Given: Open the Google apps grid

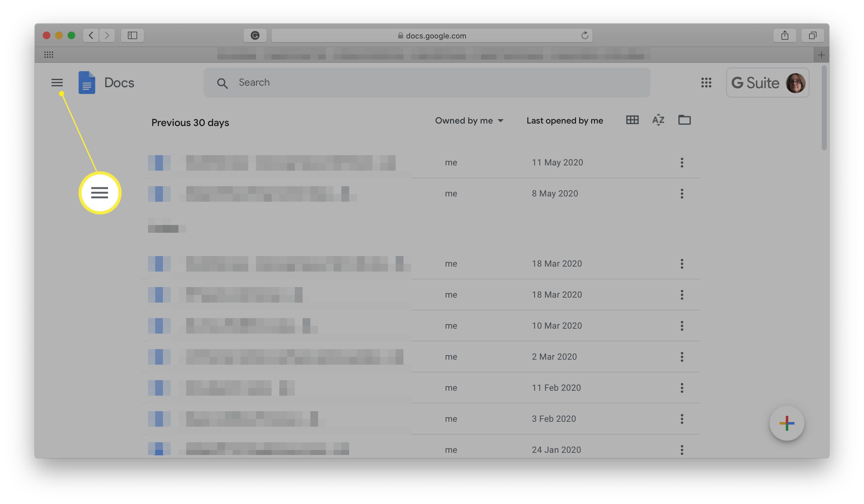Looking at the screenshot, I should [x=706, y=83].
